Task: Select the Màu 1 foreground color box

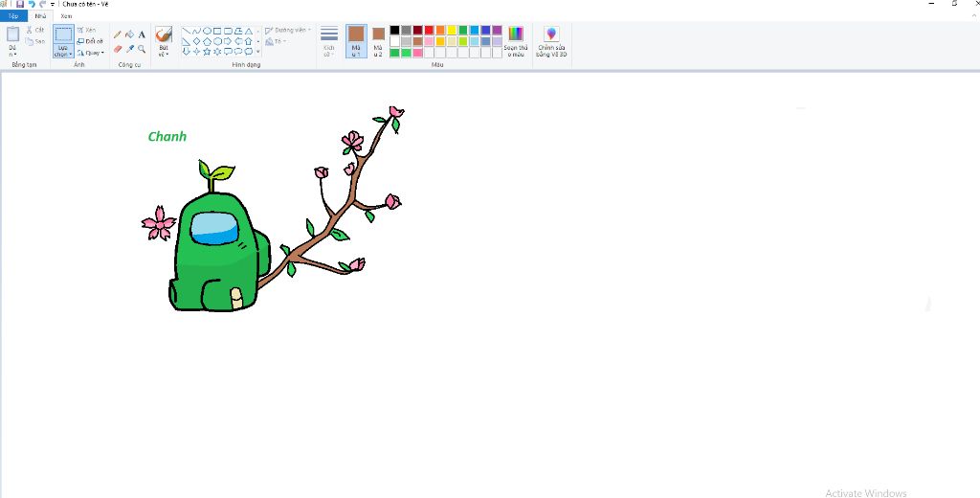Action: pos(356,41)
